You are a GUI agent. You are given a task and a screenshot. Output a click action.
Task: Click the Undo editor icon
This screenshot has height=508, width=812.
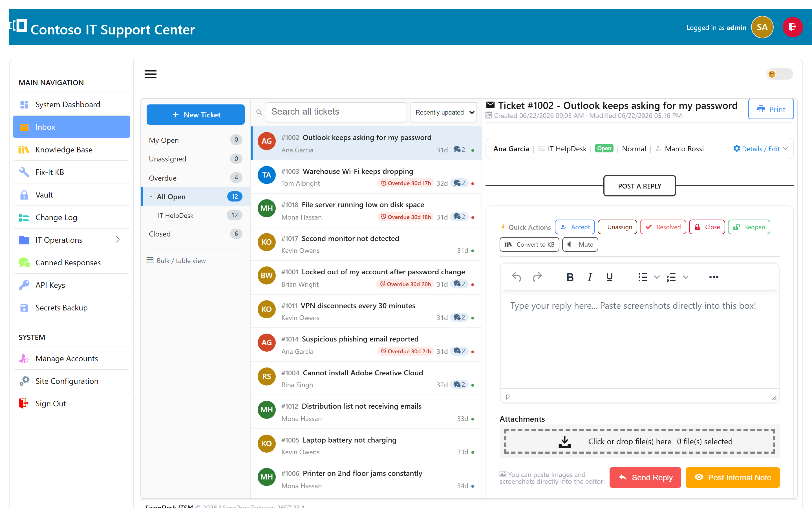point(517,277)
